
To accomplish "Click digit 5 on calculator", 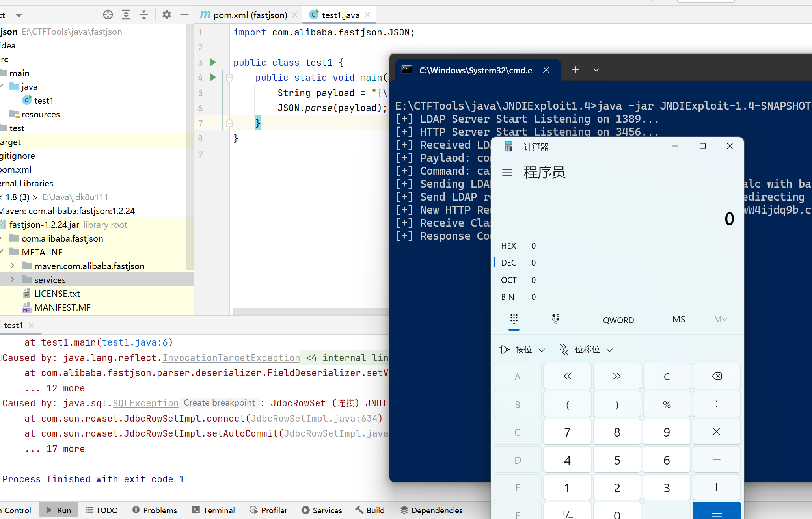I will 617,460.
